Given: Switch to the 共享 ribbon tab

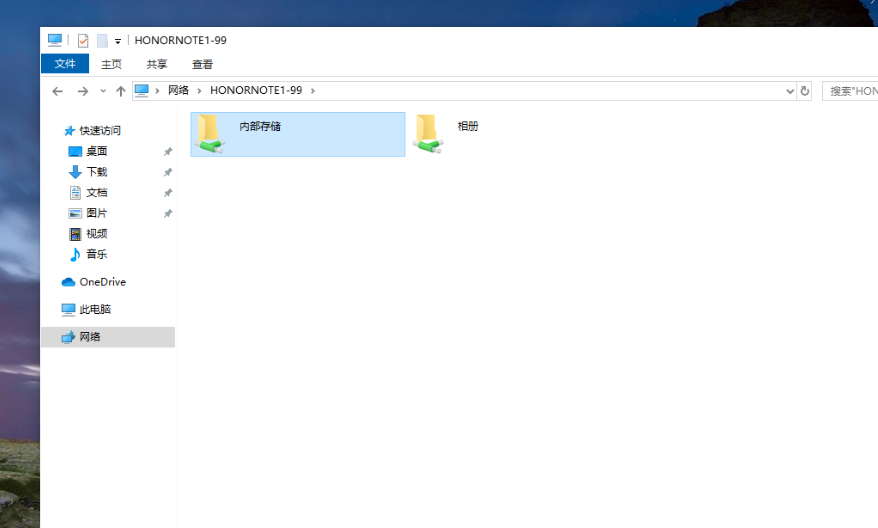Looking at the screenshot, I should click(x=157, y=64).
